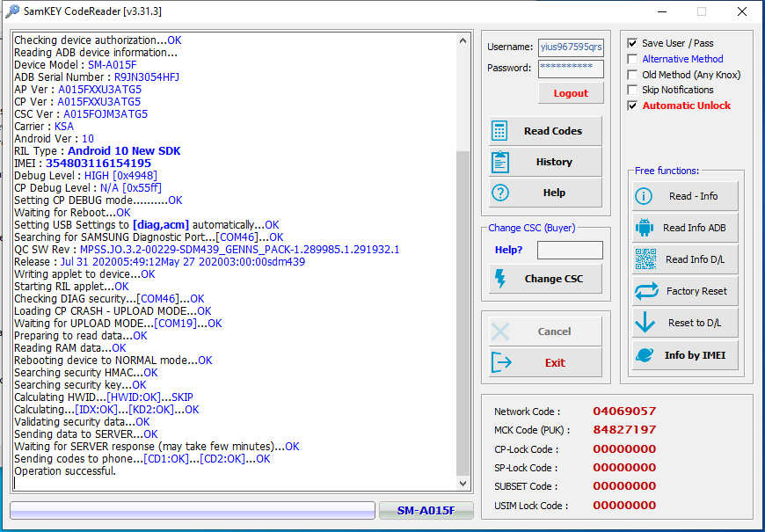The height and width of the screenshot is (532, 765).
Task: Click the lightning bolt Change CSC icon
Action: (500, 279)
